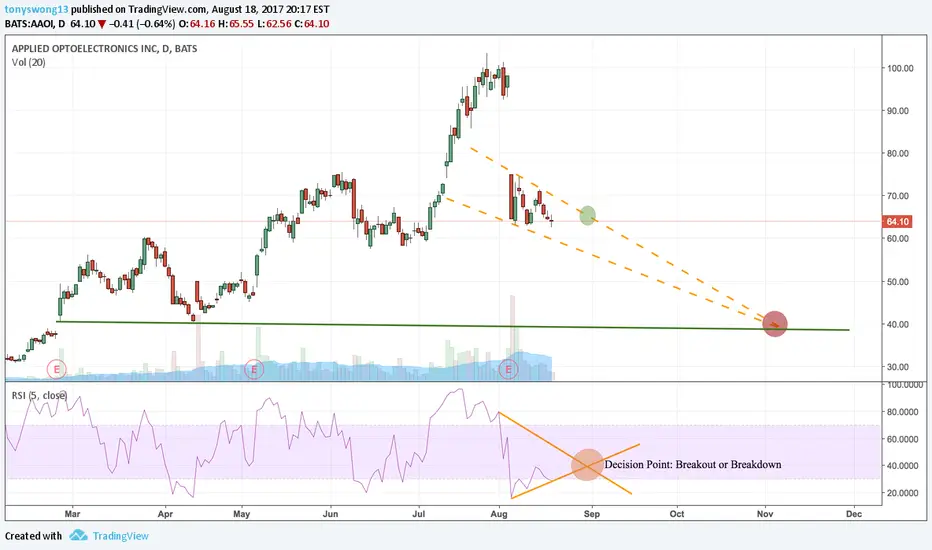Click the Mar label on time axis
The width and height of the screenshot is (932, 550).
72,514
